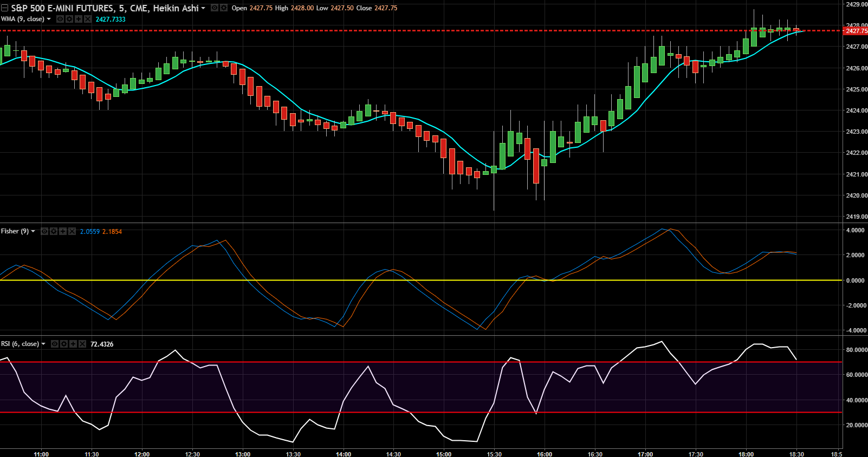Click the RSI value 72.4326
Image resolution: width=868 pixels, height=457 pixels.
coord(102,344)
